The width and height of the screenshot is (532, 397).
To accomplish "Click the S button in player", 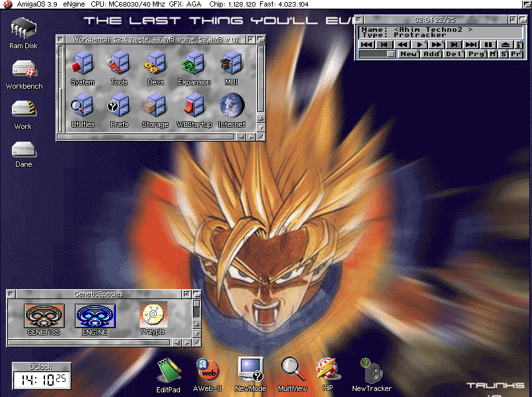I will (504, 54).
